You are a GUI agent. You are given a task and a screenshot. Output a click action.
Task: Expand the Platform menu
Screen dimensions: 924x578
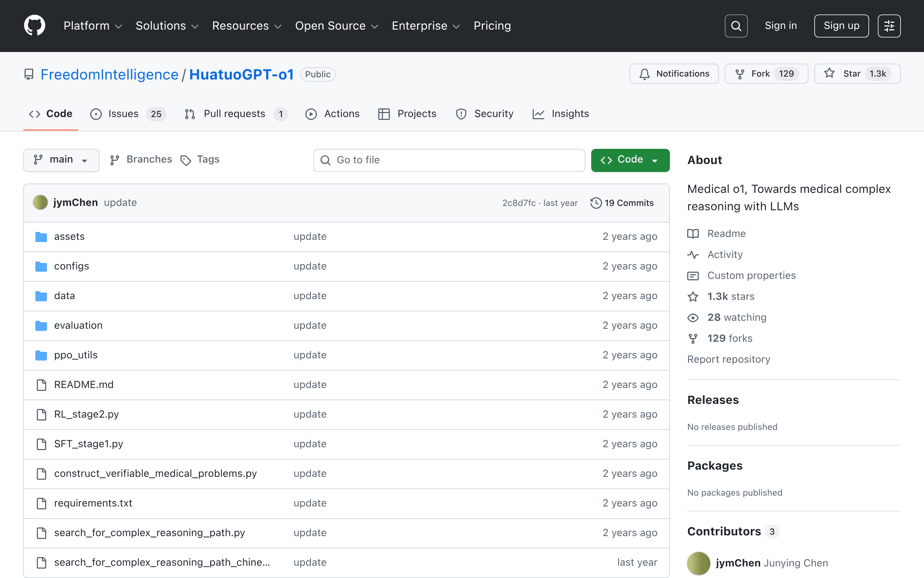click(93, 26)
